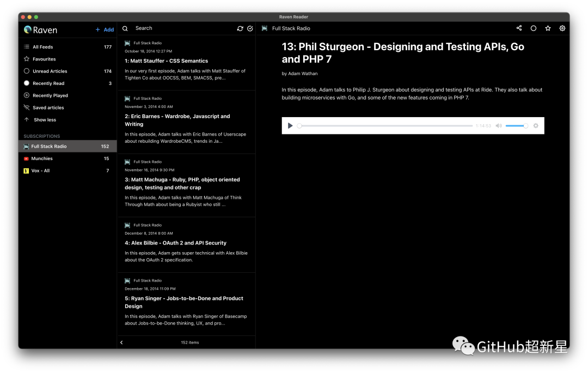
Task: Click Full Stack Radio subscription icon
Action: coord(26,146)
